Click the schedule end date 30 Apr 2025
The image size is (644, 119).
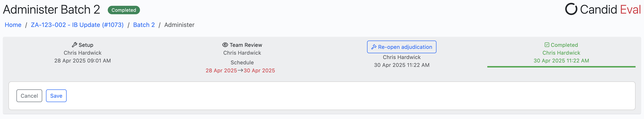pyautogui.click(x=259, y=70)
